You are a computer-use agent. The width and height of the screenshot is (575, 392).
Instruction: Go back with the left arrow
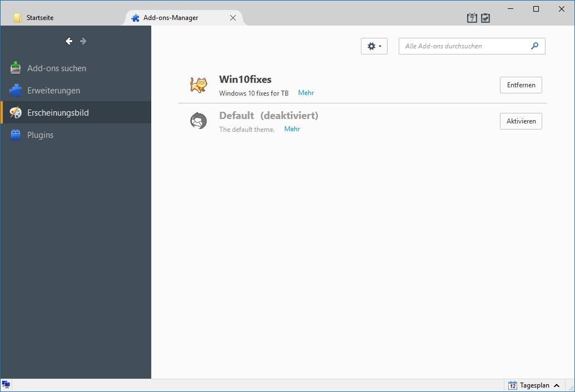click(69, 41)
